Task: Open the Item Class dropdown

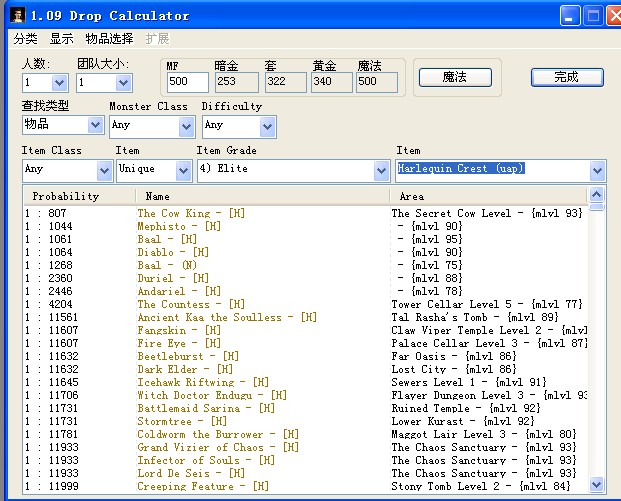Action: coord(104,171)
